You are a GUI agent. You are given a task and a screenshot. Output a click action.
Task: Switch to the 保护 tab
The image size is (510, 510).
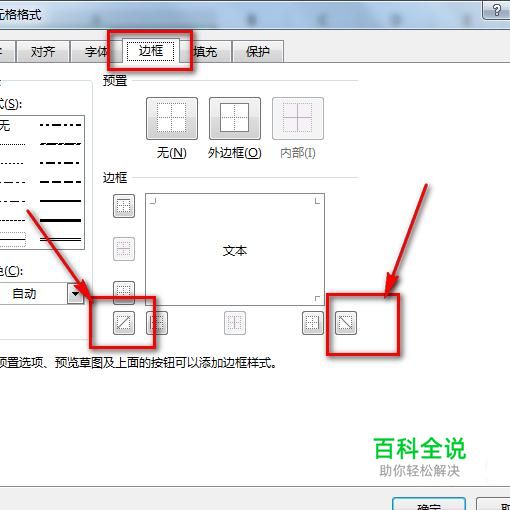[258, 51]
